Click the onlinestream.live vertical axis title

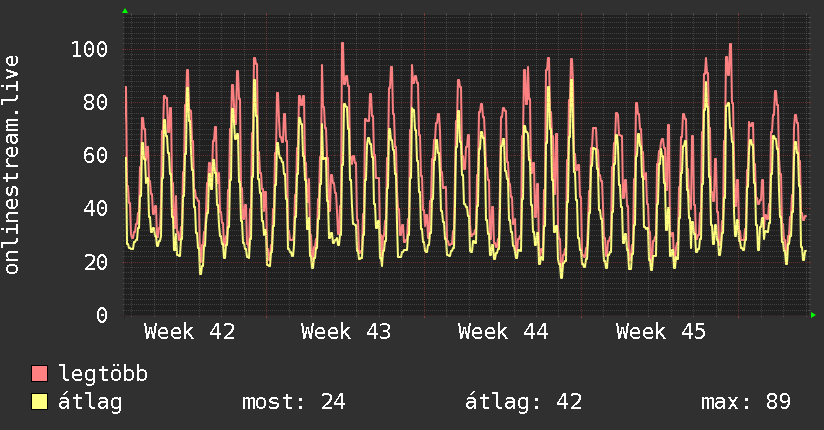(x=11, y=165)
